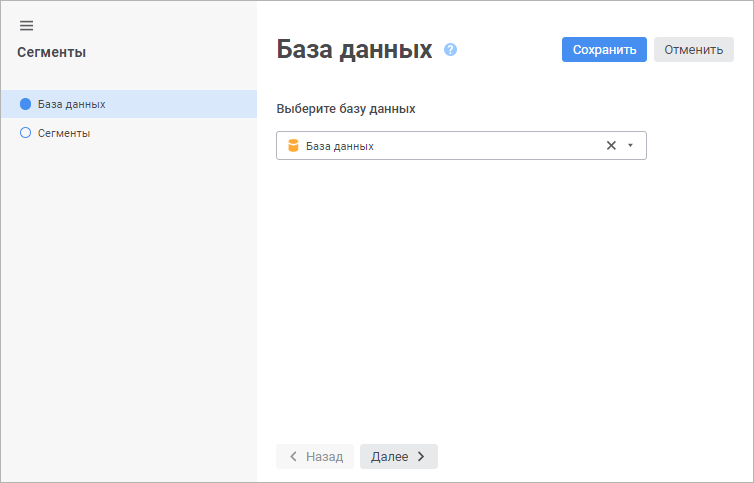Click the large База данных page heading
754x483 pixels.
(354, 50)
